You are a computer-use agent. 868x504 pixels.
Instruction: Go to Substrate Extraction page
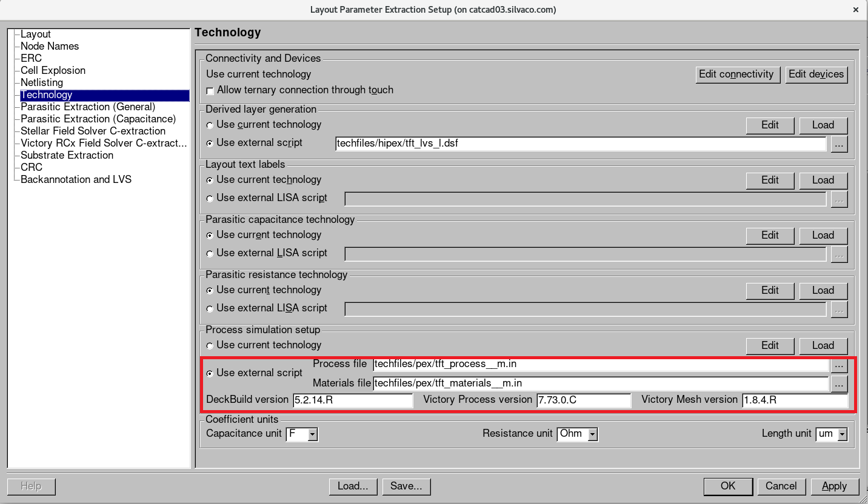tap(67, 155)
